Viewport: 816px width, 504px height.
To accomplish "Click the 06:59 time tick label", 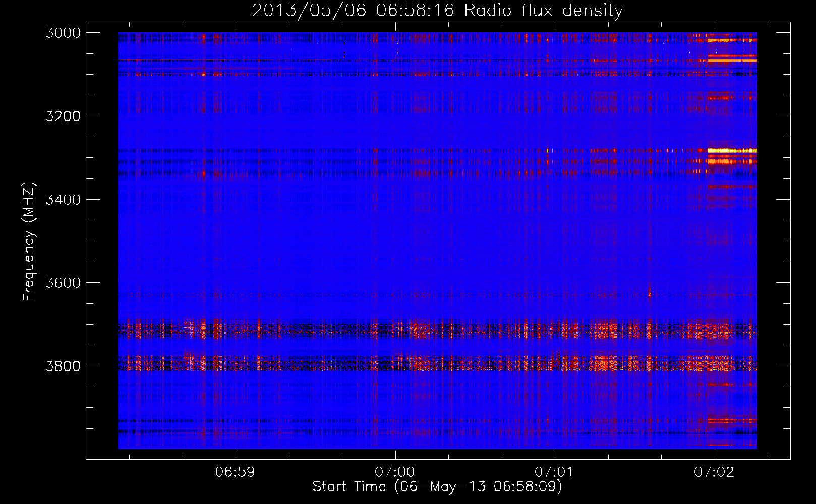I will click(x=235, y=472).
